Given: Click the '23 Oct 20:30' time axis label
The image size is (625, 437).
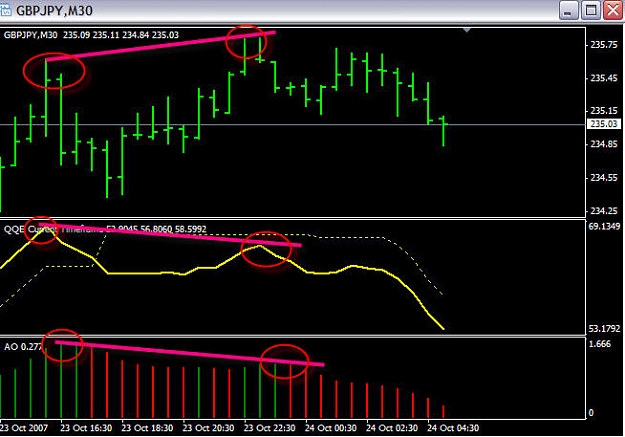Looking at the screenshot, I should click(208, 428).
